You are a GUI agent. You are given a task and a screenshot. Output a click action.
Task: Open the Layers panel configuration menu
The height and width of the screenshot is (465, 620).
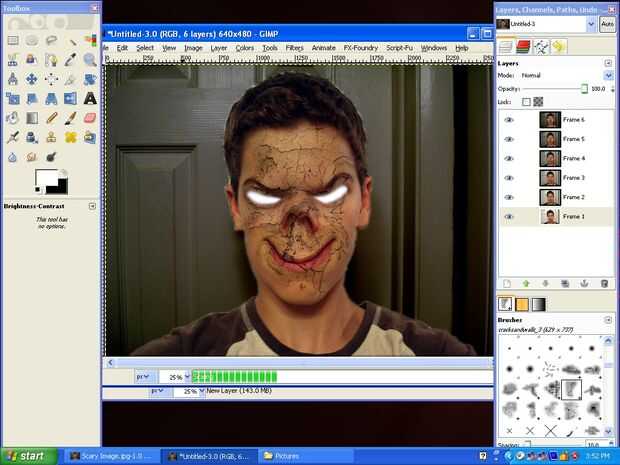point(608,63)
